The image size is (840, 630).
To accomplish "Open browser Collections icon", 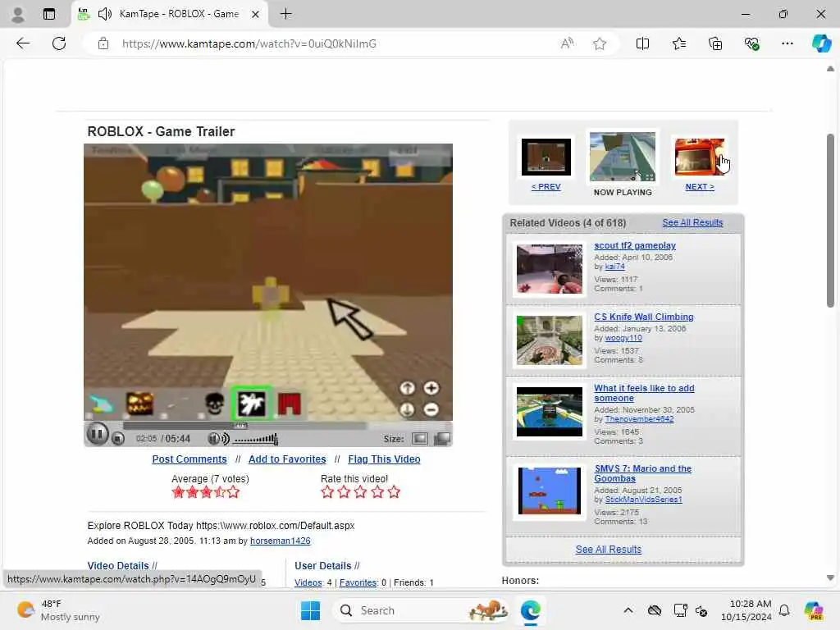I will [x=715, y=43].
